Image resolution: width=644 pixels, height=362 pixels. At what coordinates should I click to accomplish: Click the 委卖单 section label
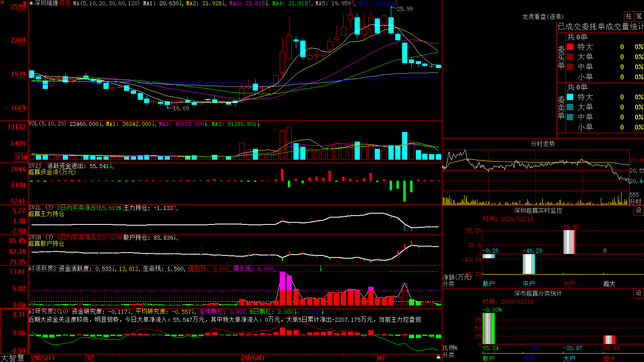pyautogui.click(x=561, y=107)
